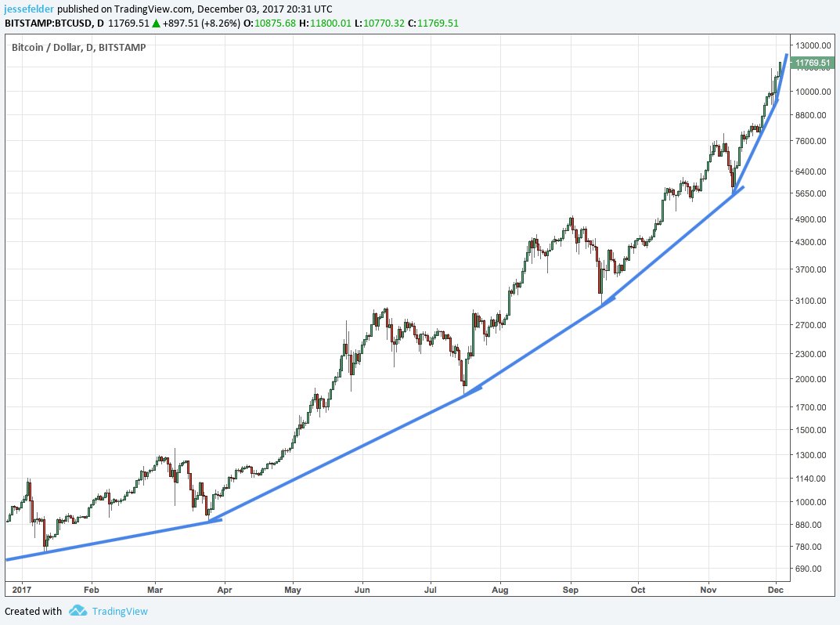Click the Jun time axis label
The height and width of the screenshot is (625, 840).
(362, 590)
